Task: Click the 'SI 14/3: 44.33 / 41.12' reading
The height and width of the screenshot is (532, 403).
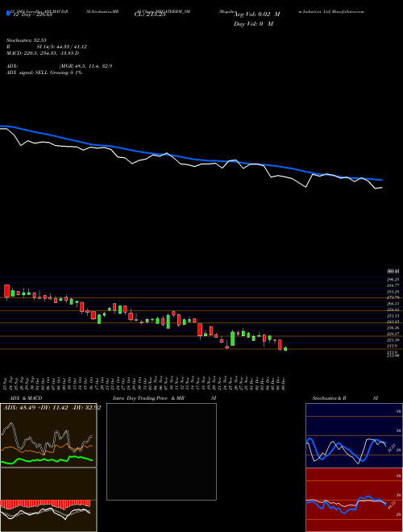Action: pyautogui.click(x=63, y=47)
